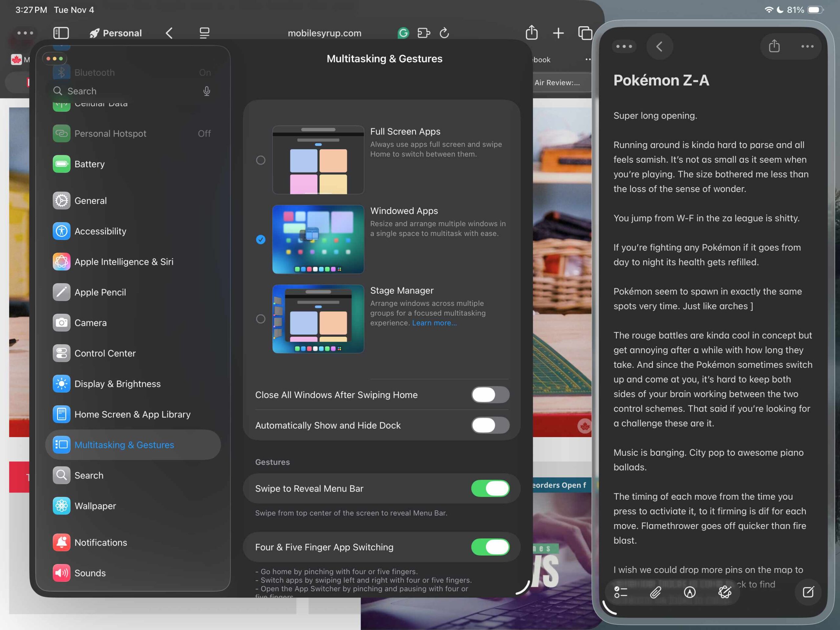Click the Safari sidebar toggle icon
Image resolution: width=840 pixels, height=630 pixels.
tap(61, 33)
